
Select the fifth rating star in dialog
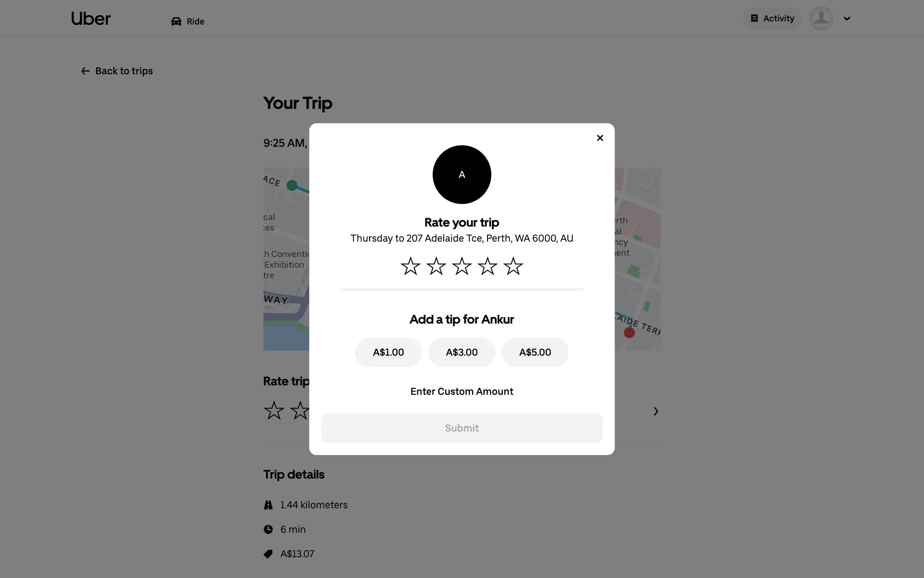pyautogui.click(x=513, y=266)
